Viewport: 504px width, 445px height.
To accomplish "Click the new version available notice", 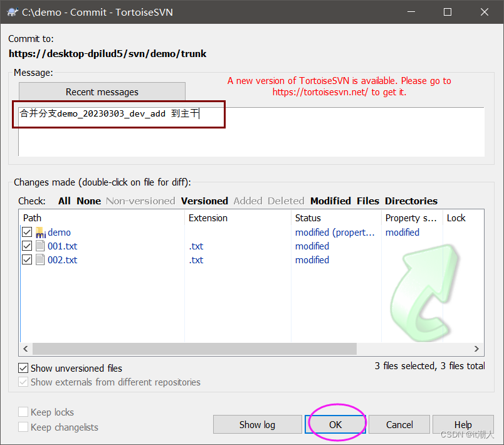I will point(339,86).
